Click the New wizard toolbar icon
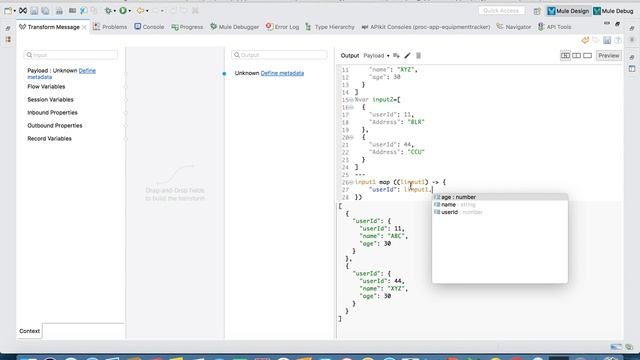The width and height of the screenshot is (640, 360). (7, 11)
